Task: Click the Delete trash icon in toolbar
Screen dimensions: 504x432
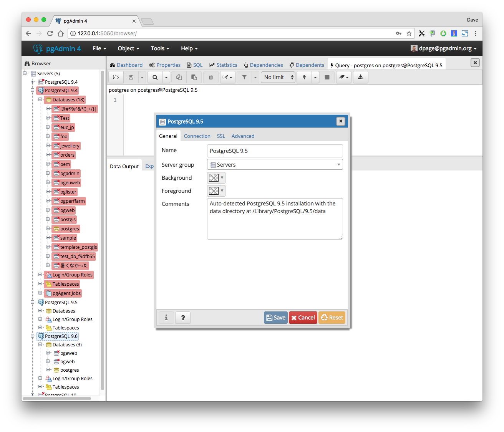Action: pyautogui.click(x=211, y=77)
